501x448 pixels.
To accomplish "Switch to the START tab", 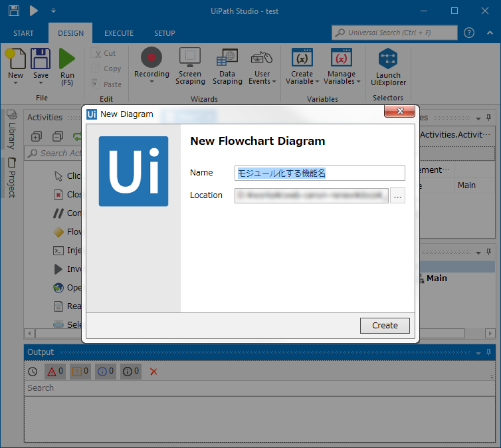I will [23, 33].
